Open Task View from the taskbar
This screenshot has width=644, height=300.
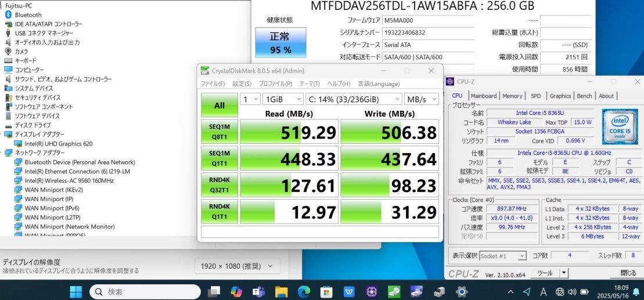[x=214, y=292]
